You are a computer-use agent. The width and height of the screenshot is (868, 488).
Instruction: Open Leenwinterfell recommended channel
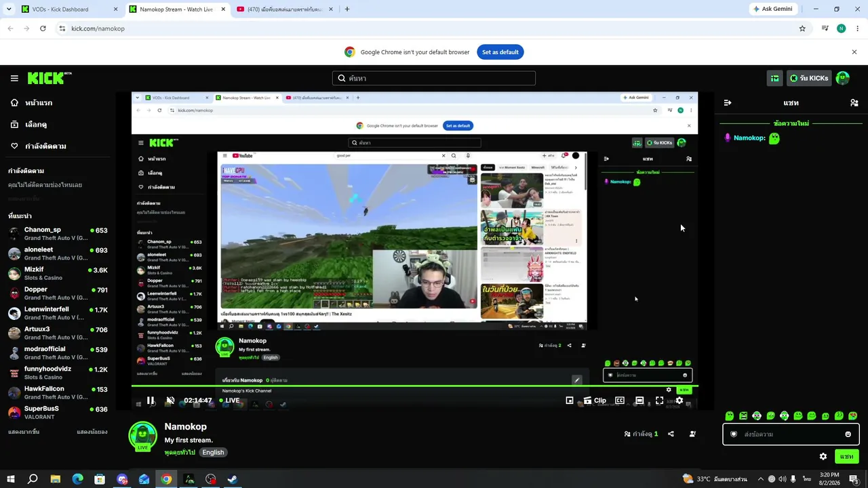(58, 313)
